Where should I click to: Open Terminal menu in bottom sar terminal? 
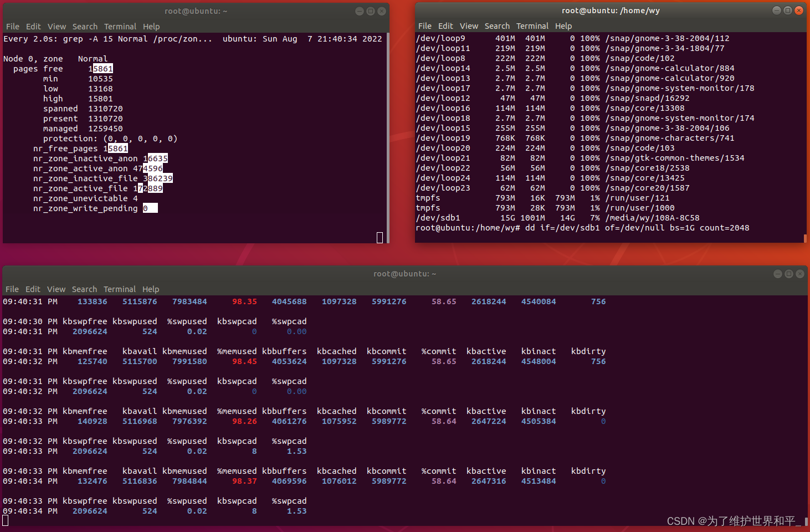[120, 289]
